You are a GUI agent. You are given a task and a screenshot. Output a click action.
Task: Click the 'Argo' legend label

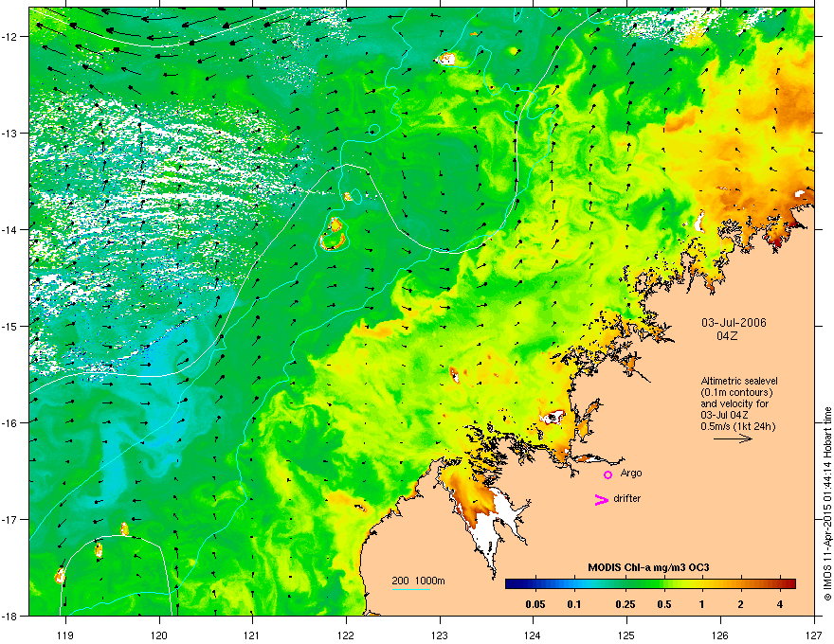631,473
